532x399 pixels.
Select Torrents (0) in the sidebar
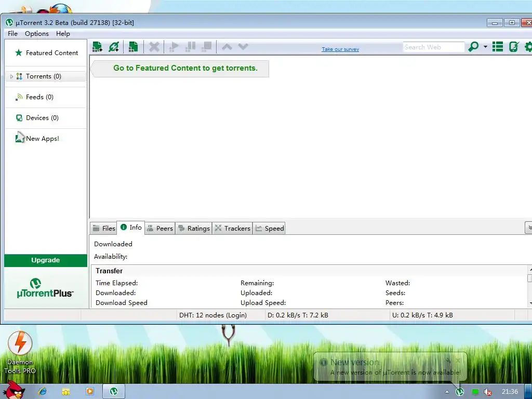(44, 76)
